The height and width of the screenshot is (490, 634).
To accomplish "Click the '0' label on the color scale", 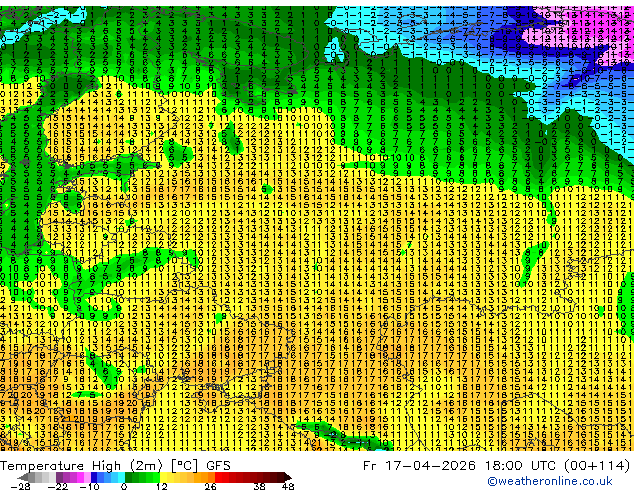I will (x=124, y=486).
